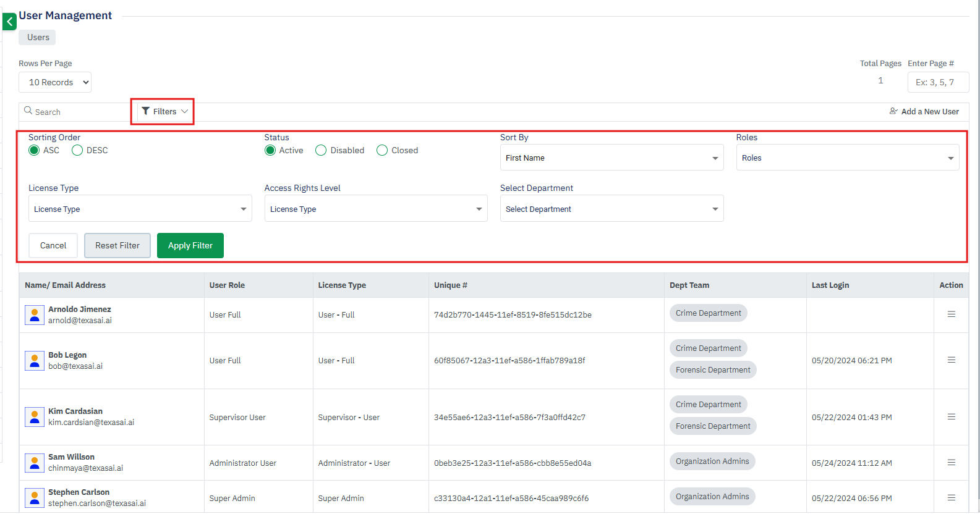The width and height of the screenshot is (980, 514).
Task: Click Kim Cardasian avatar icon
Action: (x=35, y=417)
